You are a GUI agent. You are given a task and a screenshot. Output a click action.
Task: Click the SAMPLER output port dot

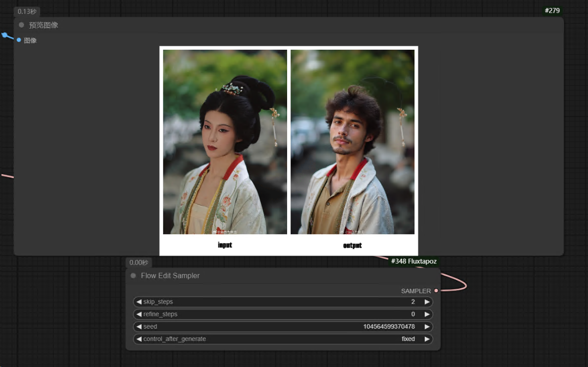[x=436, y=291]
